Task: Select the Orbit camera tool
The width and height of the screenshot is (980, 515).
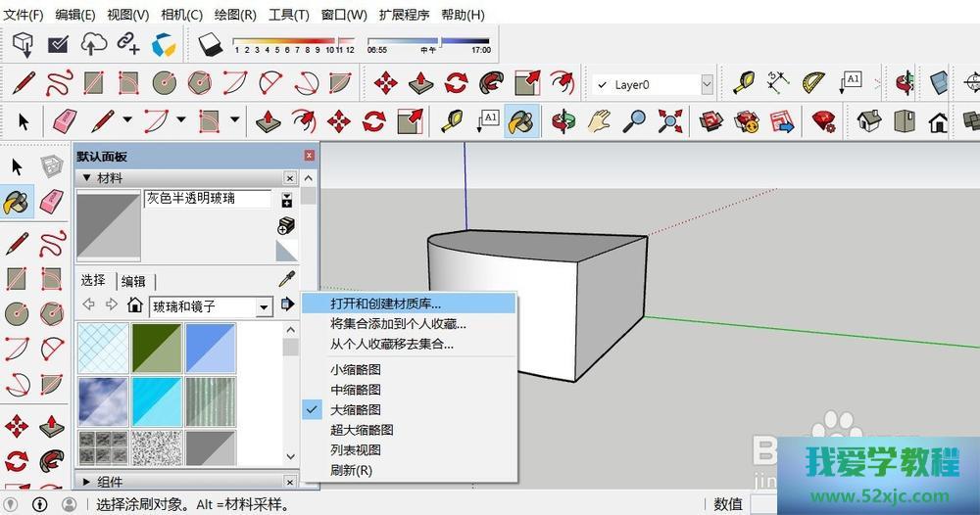Action: [562, 121]
